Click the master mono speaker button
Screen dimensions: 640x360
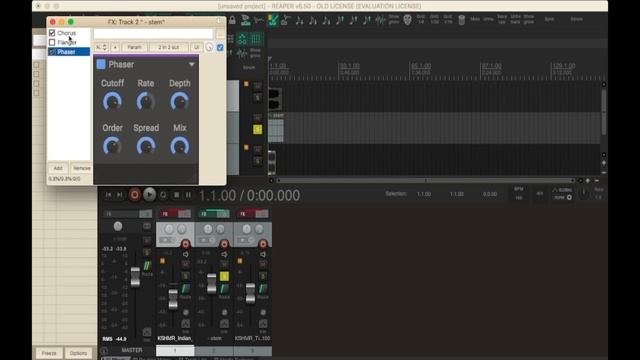point(147,226)
